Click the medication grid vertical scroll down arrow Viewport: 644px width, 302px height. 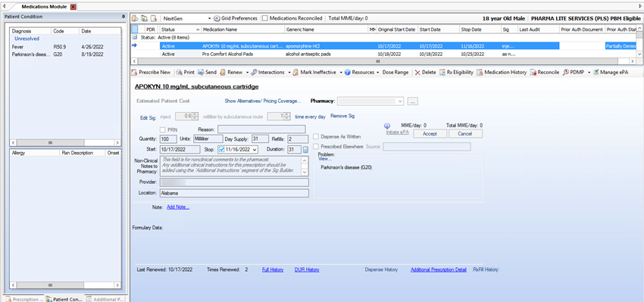pos(639,54)
